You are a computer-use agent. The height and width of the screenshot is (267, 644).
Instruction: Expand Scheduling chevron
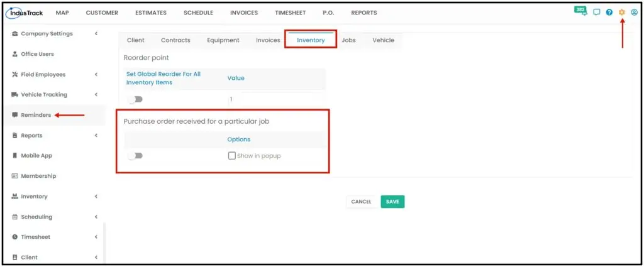96,217
